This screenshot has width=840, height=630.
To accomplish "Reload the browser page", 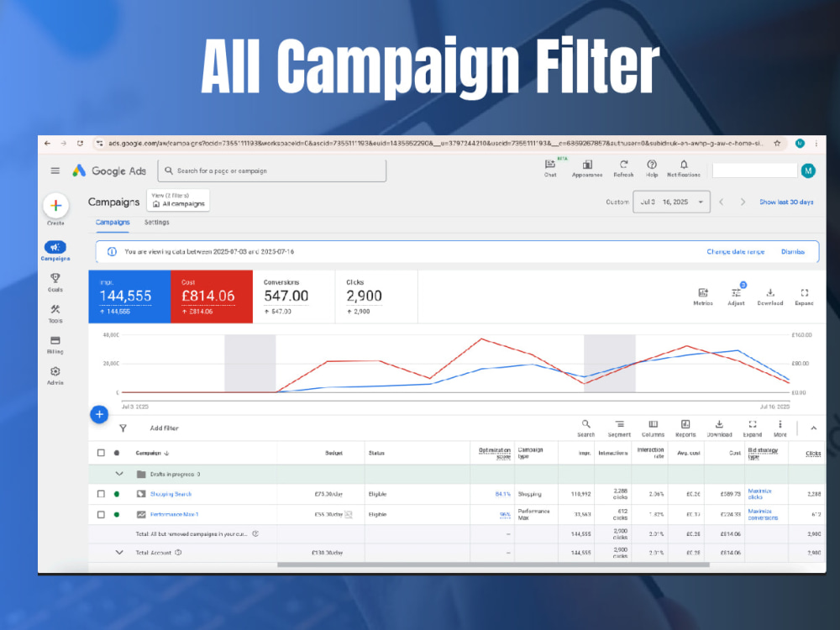I will [x=80, y=144].
